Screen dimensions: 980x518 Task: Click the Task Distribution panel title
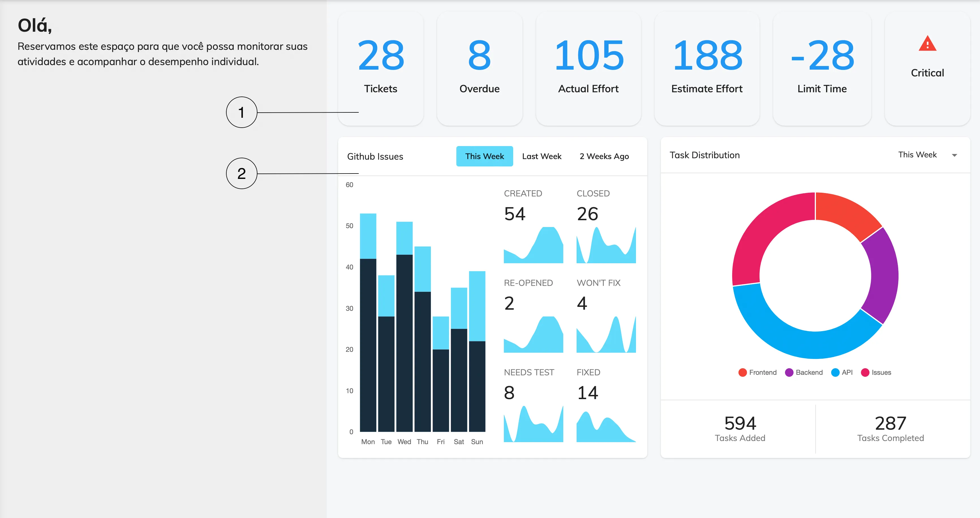point(704,155)
